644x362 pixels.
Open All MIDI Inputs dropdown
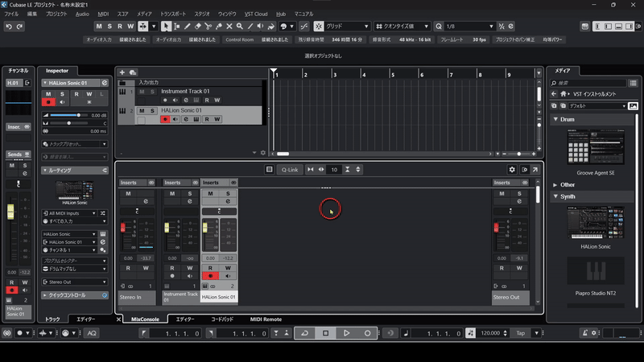(69, 213)
